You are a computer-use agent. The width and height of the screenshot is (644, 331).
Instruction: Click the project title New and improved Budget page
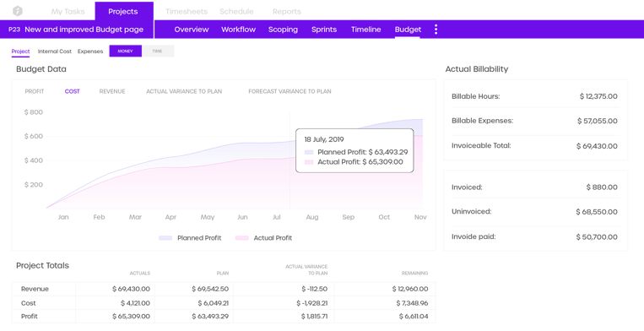[84, 30]
